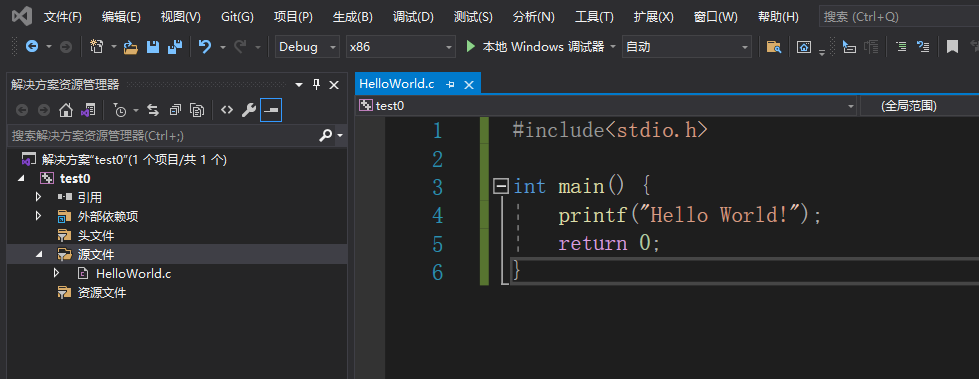979x379 pixels.
Task: Click the bookmark icon in toolbar
Action: [x=952, y=47]
